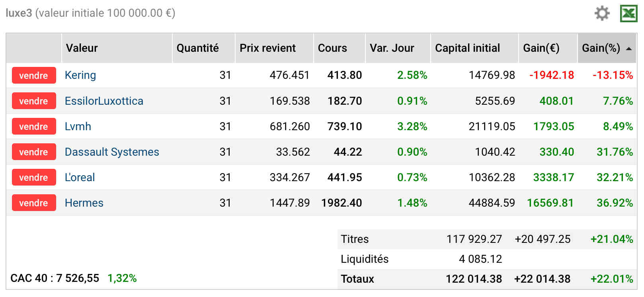
Task: Click the Gain(%) column header
Action: click(607, 48)
